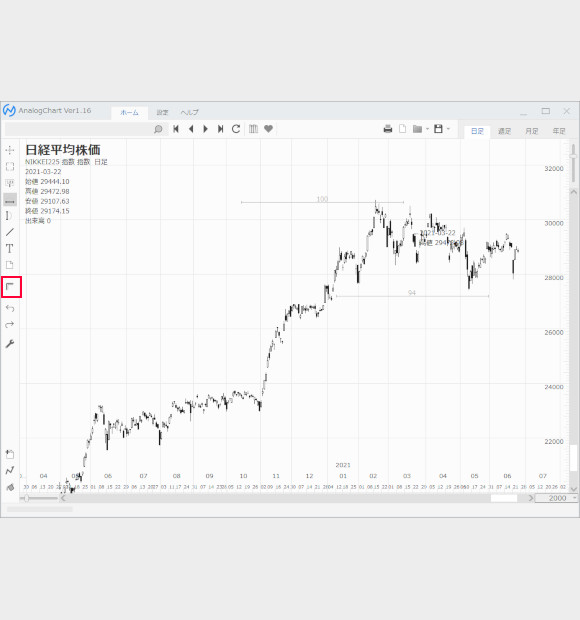The width and height of the screenshot is (580, 620).
Task: Jump to first chart with skip-back button
Action: (176, 129)
